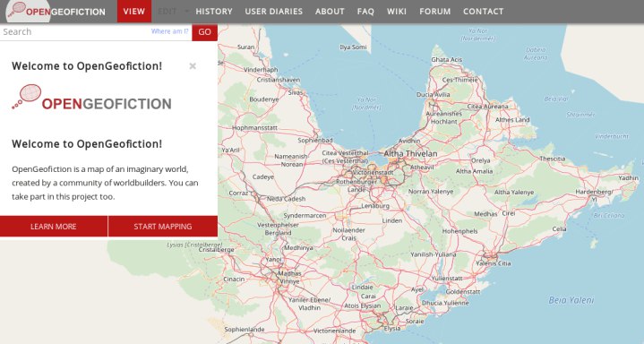Visit the Wiki page
Viewport: 644px width, 344px height.
pos(397,12)
